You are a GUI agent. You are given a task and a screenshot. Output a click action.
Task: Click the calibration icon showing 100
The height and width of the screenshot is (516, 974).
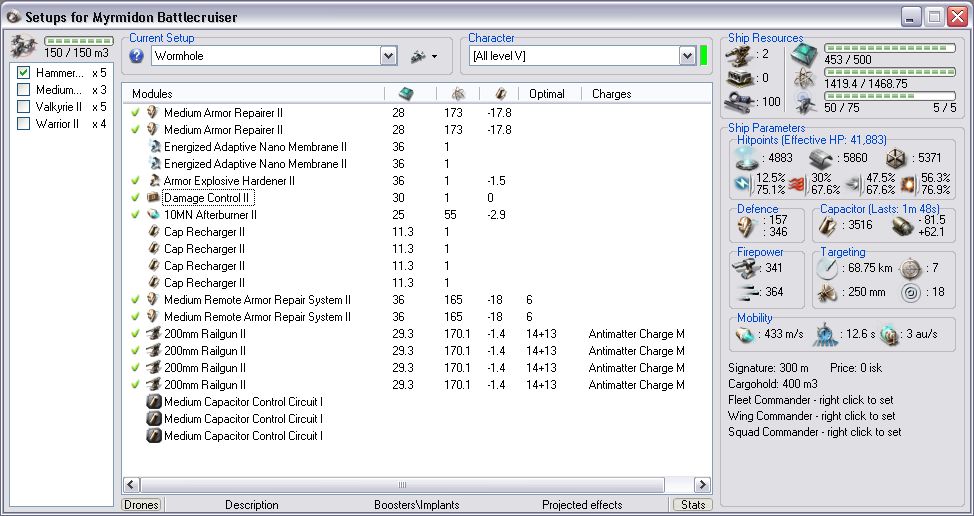click(739, 102)
